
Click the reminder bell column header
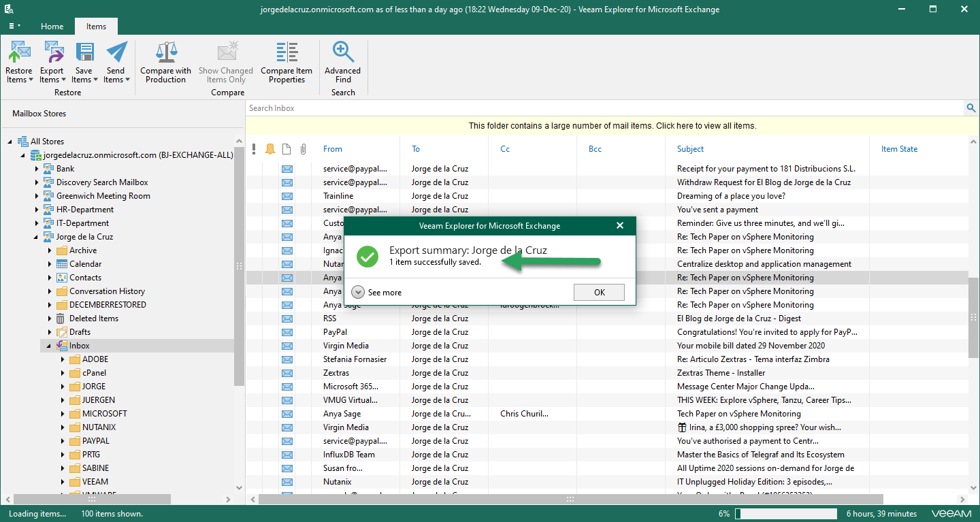point(270,149)
